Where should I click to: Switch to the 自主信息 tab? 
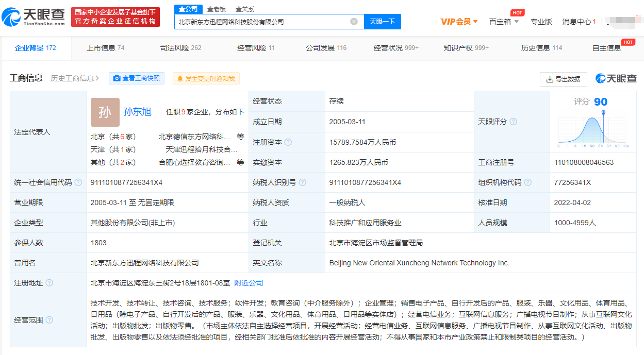click(x=606, y=48)
